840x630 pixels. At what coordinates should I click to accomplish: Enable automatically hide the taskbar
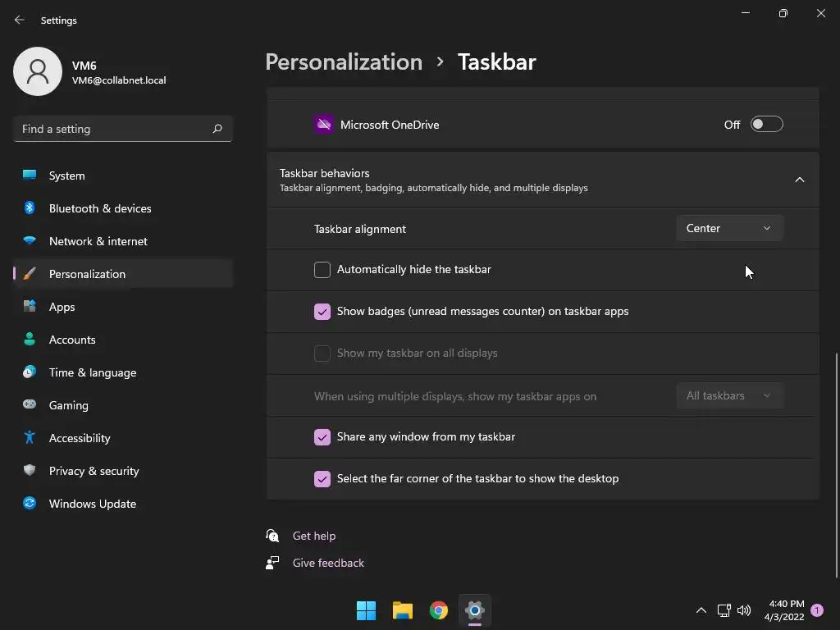tap(322, 269)
